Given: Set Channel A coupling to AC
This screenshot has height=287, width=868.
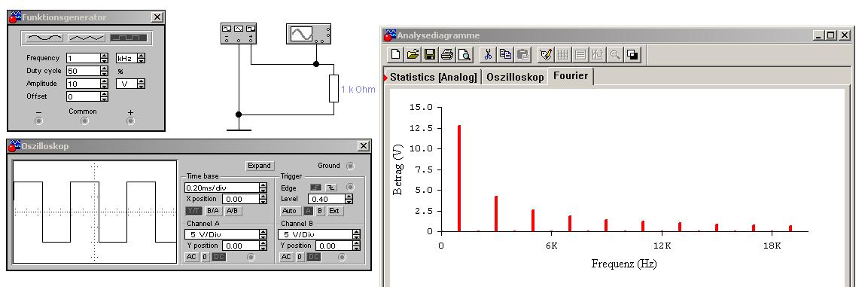Looking at the screenshot, I should point(191,257).
